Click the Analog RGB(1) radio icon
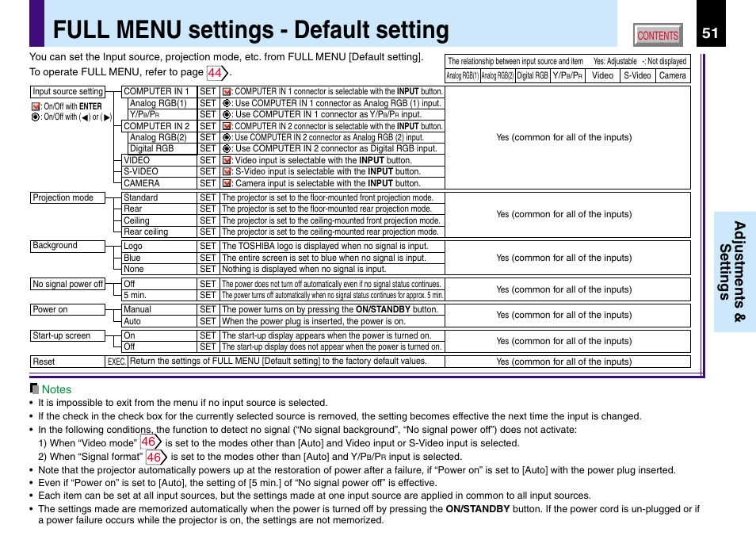The height and width of the screenshot is (536, 756). pyautogui.click(x=227, y=103)
